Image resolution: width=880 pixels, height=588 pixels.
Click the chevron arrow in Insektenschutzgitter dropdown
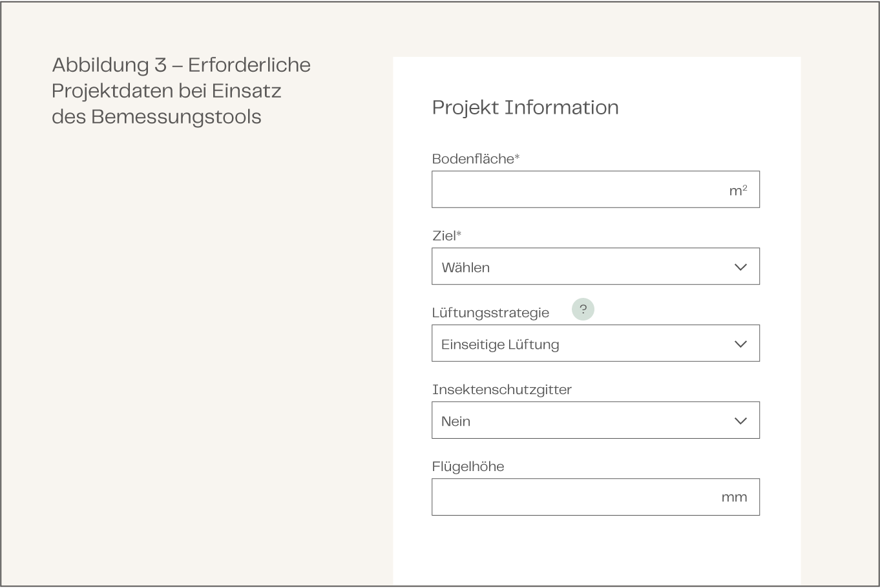[x=740, y=421]
